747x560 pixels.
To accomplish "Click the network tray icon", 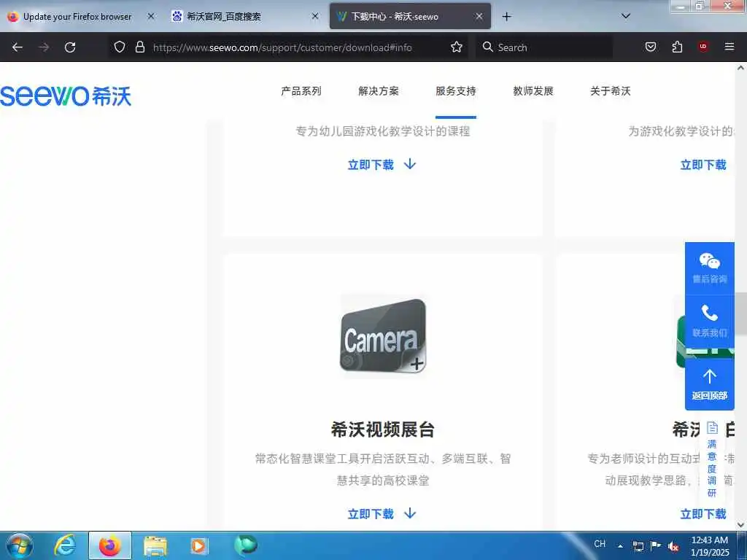I will pyautogui.click(x=638, y=546).
